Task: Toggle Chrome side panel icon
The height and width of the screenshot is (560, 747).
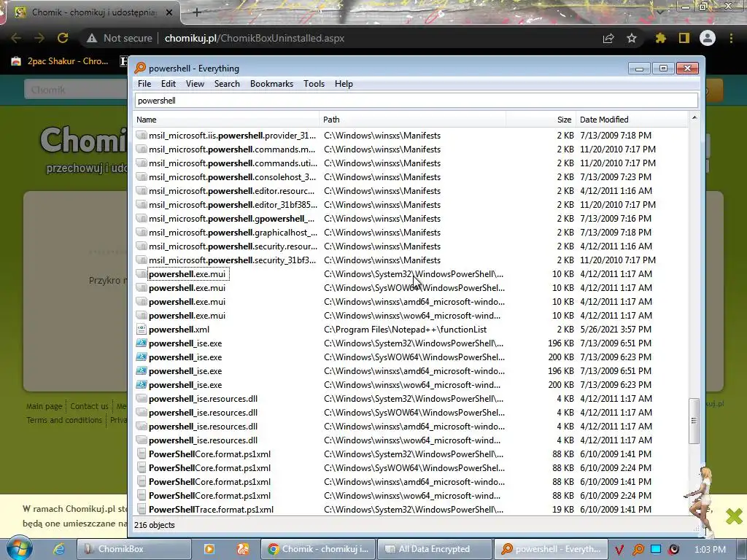Action: click(x=684, y=38)
